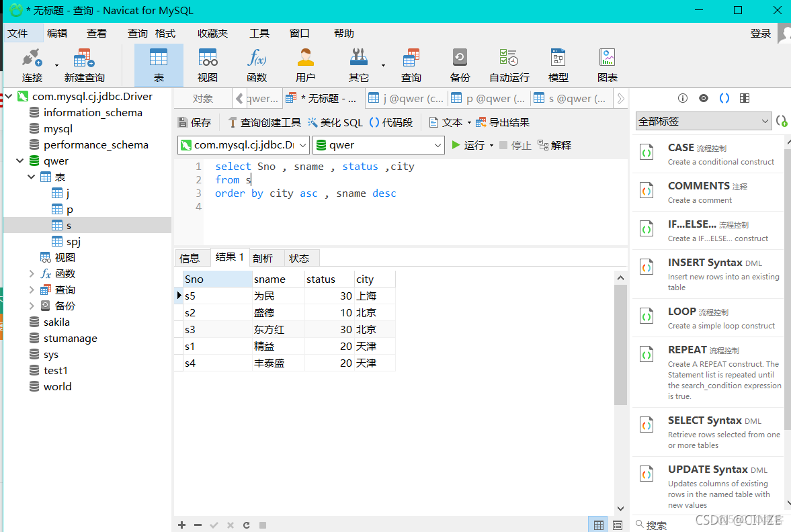791x532 pixels.
Task: Open the View (视图) toolbar icon
Action: pyautogui.click(x=208, y=65)
